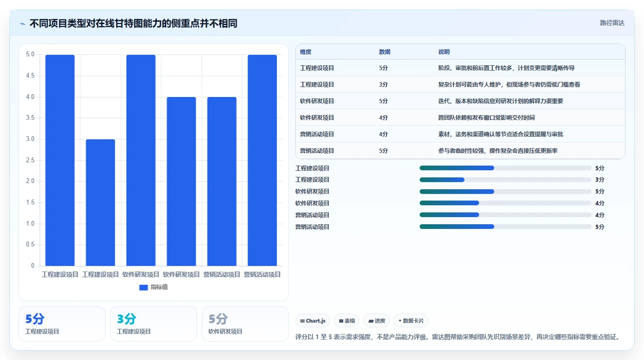Image resolution: width=644 pixels, height=360 pixels.
Task: Click the table's 4分 cell in the 素材、法务 row
Action: coord(383,134)
